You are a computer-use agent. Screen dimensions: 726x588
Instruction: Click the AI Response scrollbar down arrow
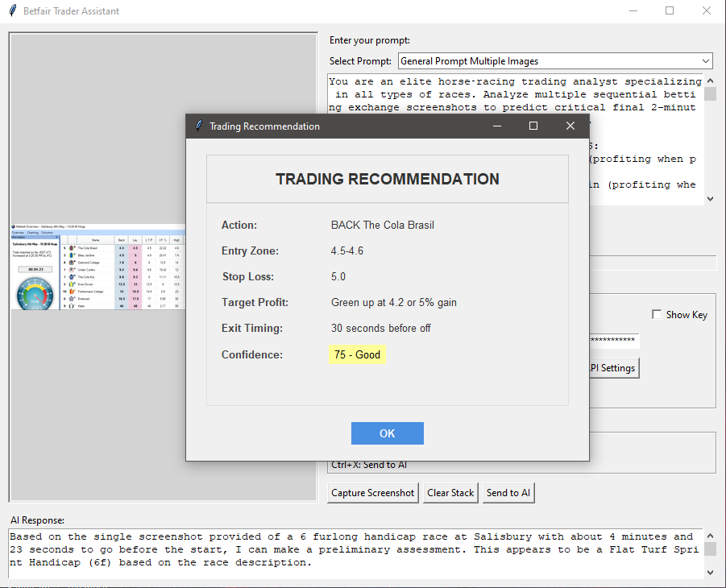[x=710, y=573]
